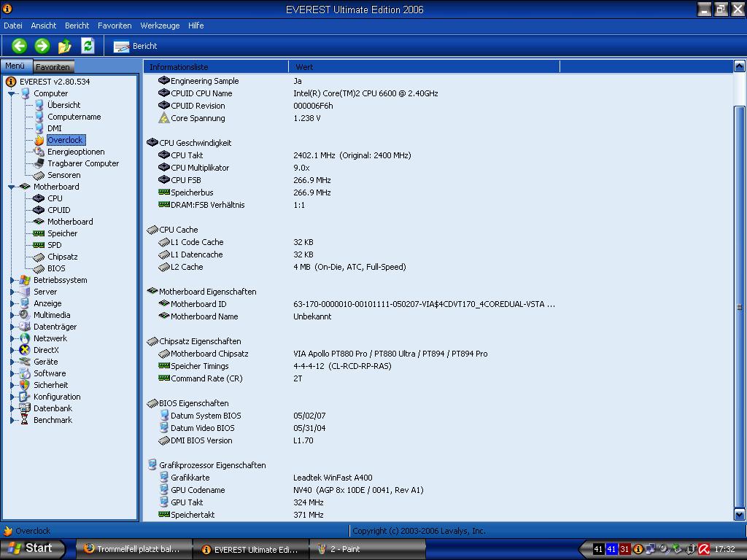The width and height of the screenshot is (747, 560).
Task: Click the CPU chip icon in tree
Action: (x=39, y=198)
